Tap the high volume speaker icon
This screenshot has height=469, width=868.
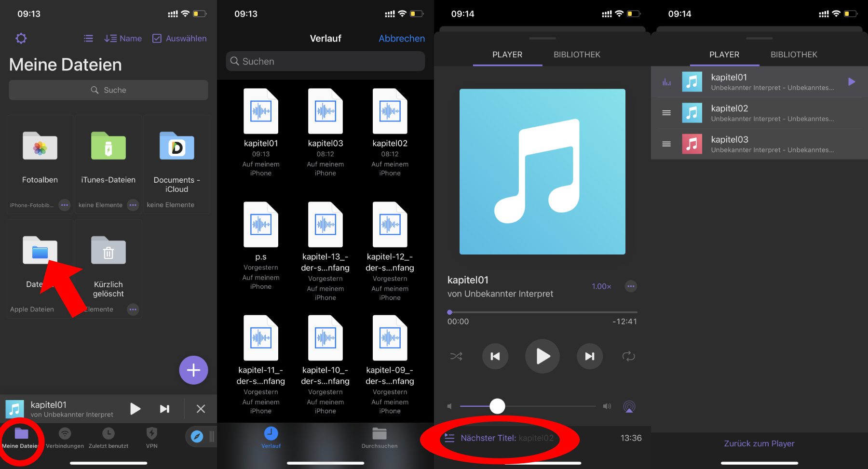coord(607,406)
